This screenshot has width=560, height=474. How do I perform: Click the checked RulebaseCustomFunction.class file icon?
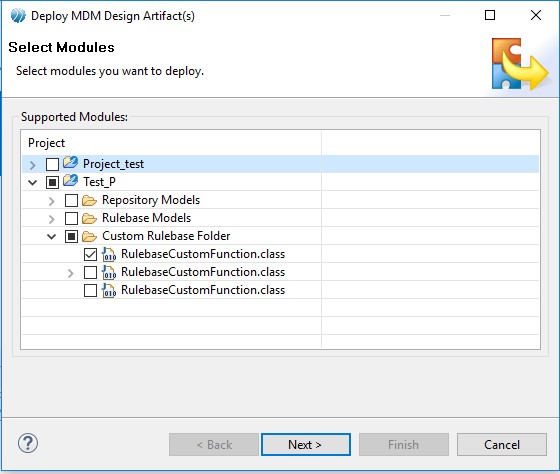click(x=109, y=254)
